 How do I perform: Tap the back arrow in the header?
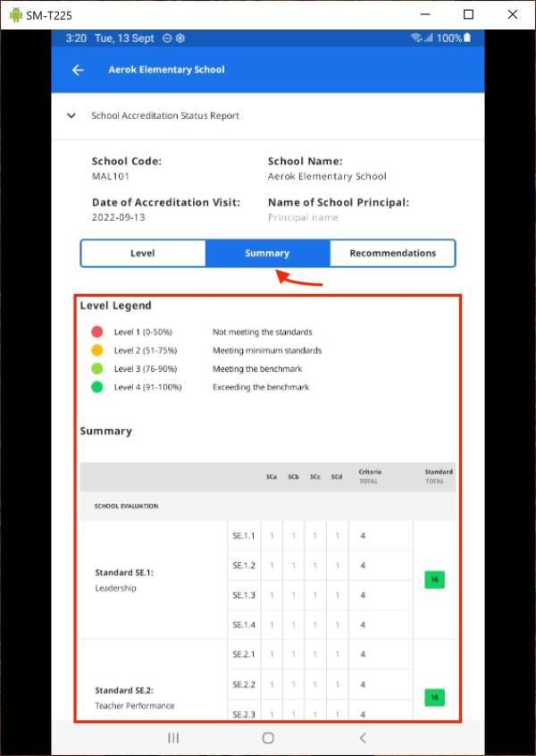click(x=78, y=70)
